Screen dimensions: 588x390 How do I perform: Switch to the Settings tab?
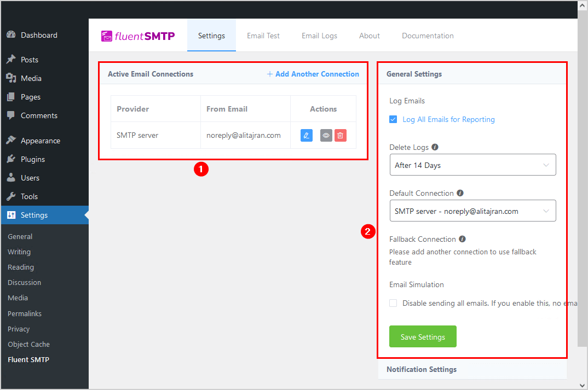tap(211, 36)
